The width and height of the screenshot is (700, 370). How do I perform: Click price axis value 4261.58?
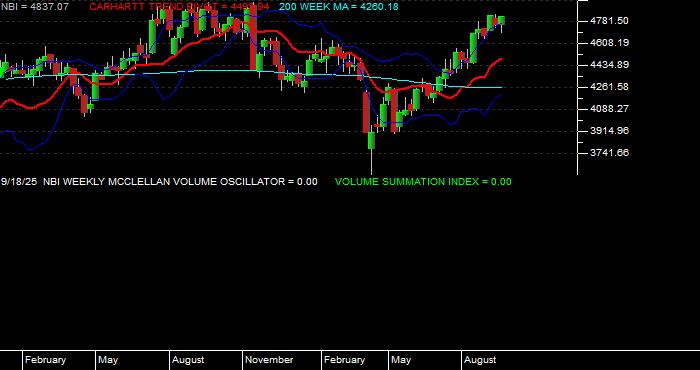click(609, 87)
